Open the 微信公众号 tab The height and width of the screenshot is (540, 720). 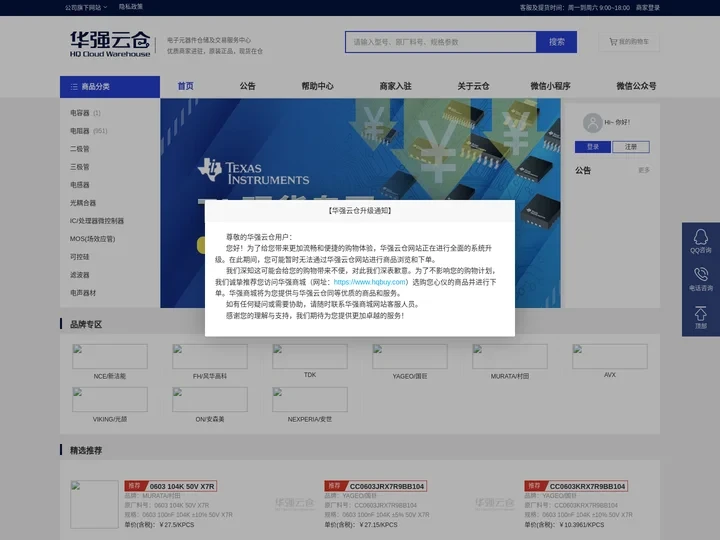[x=636, y=86]
